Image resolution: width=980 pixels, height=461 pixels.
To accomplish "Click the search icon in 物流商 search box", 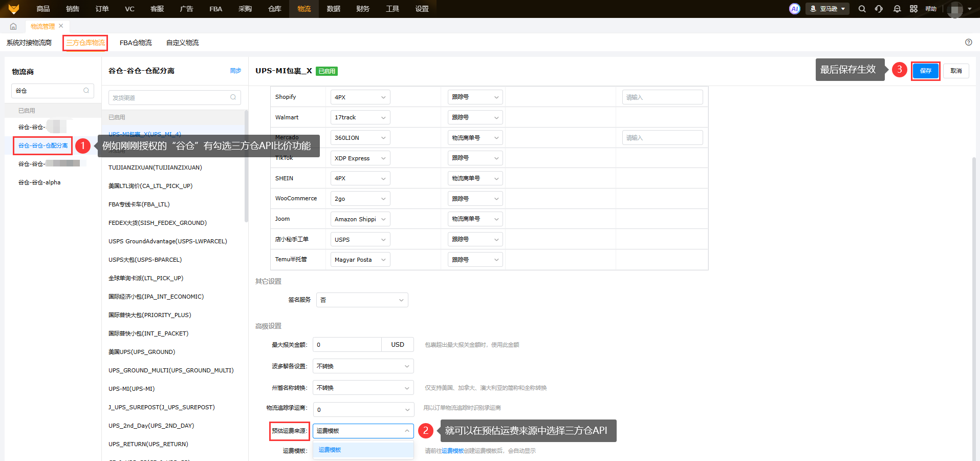I will (86, 91).
